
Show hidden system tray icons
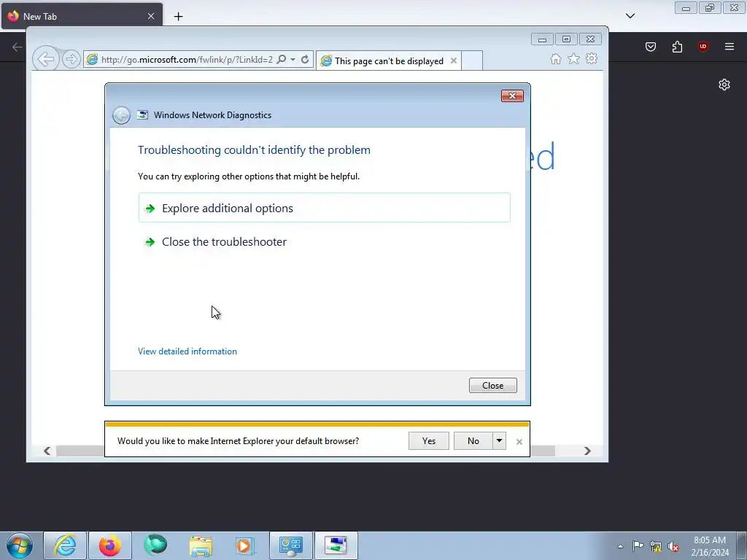click(x=620, y=546)
